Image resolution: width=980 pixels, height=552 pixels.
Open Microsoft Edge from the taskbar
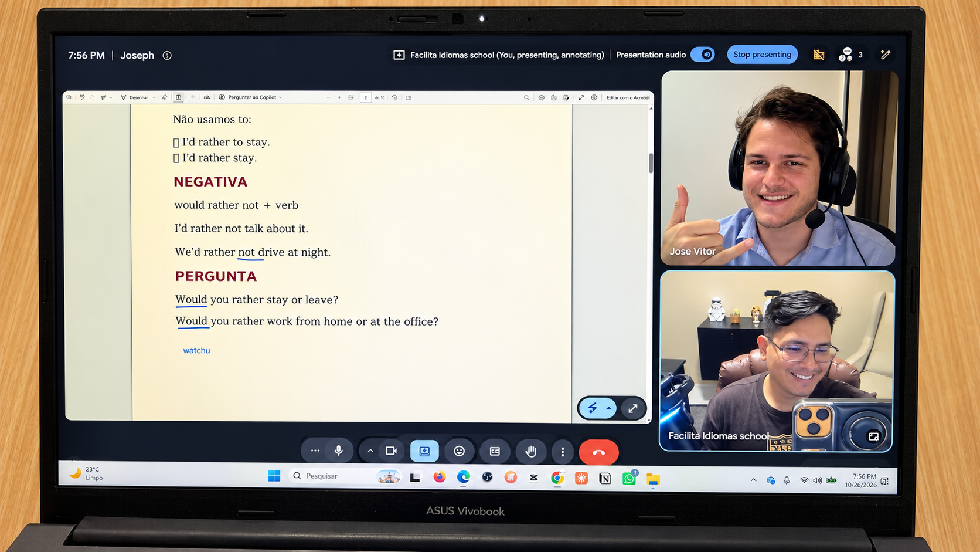point(463,477)
